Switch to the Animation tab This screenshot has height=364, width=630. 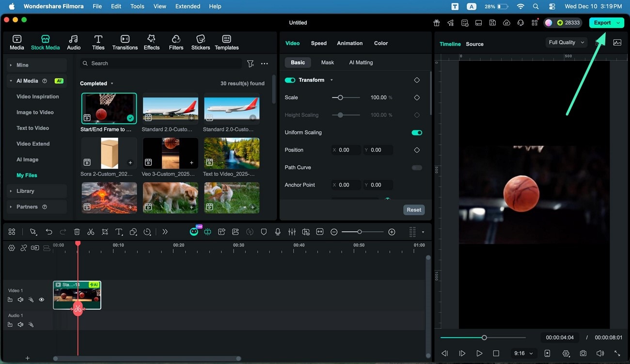(x=349, y=43)
